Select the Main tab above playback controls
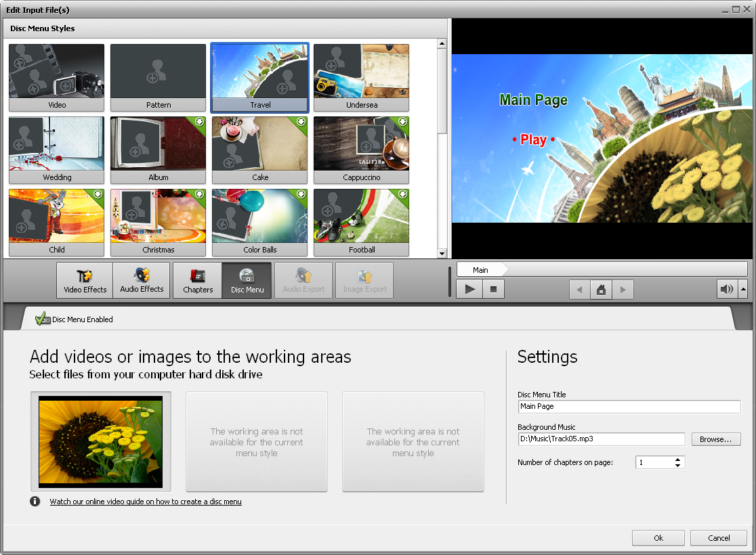The image size is (756, 555). 480,269
